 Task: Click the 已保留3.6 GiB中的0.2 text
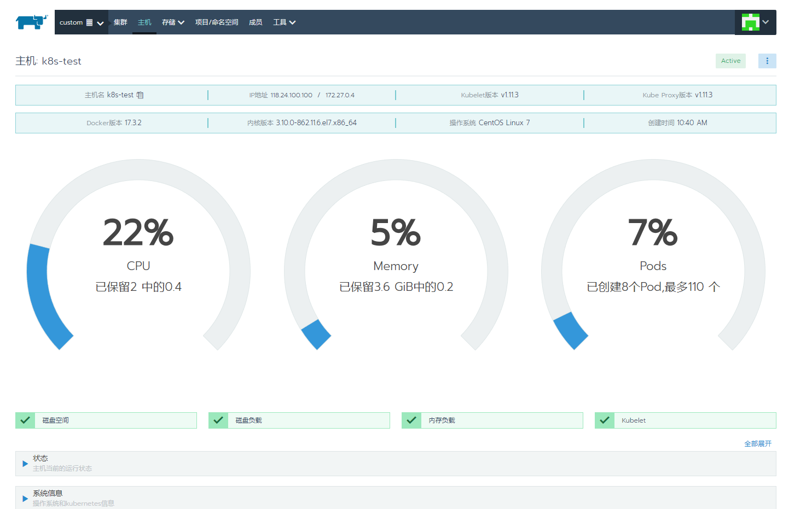(396, 287)
